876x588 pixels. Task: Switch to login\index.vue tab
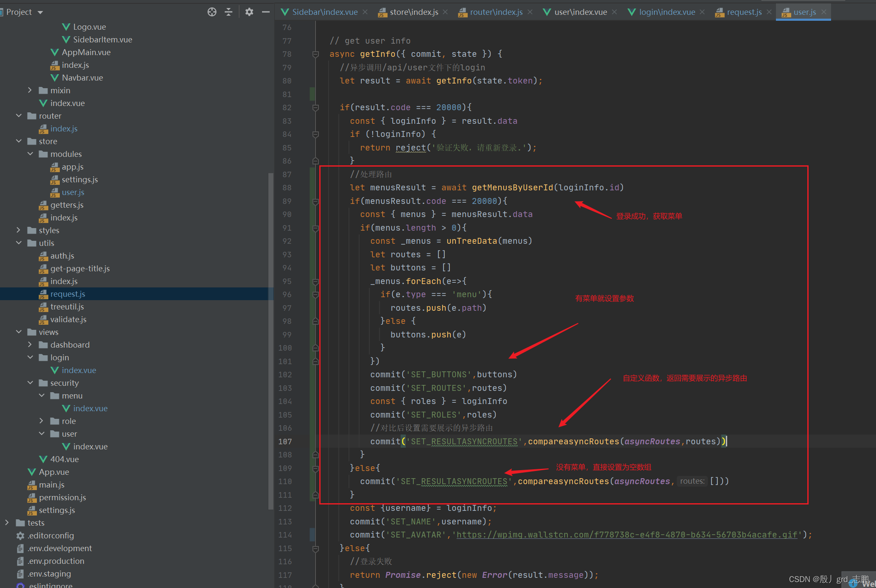(x=667, y=12)
